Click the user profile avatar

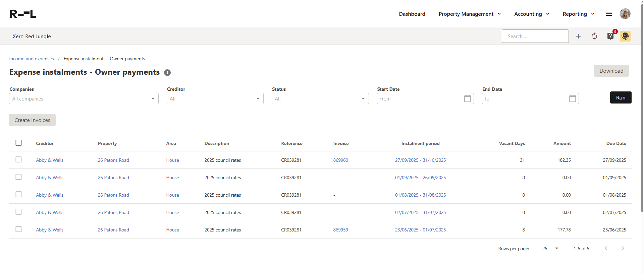click(625, 14)
